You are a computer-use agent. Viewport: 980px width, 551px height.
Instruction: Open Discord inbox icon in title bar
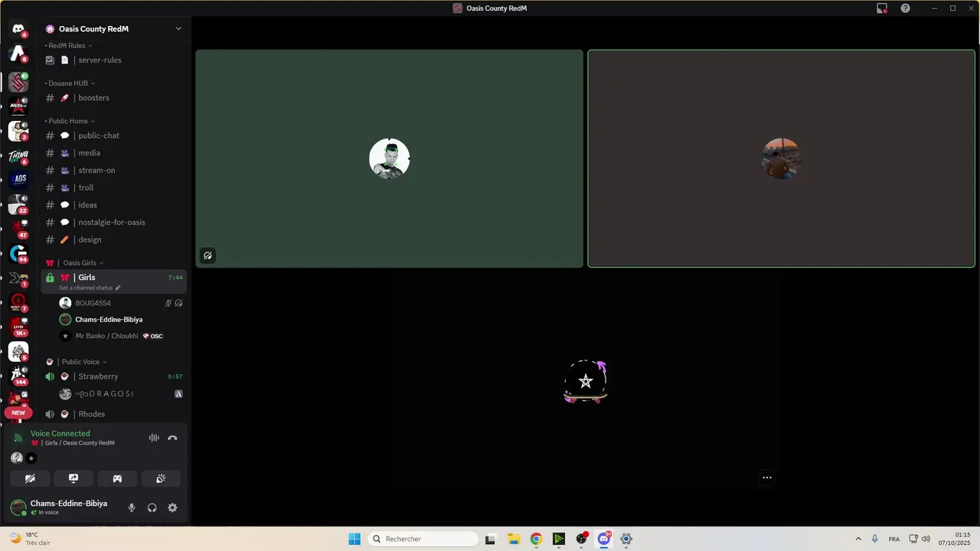882,8
